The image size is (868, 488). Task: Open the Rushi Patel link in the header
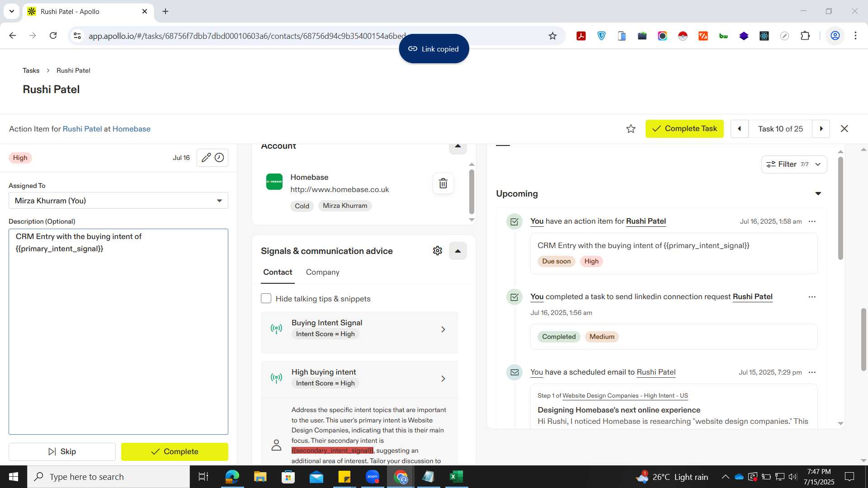coord(82,129)
